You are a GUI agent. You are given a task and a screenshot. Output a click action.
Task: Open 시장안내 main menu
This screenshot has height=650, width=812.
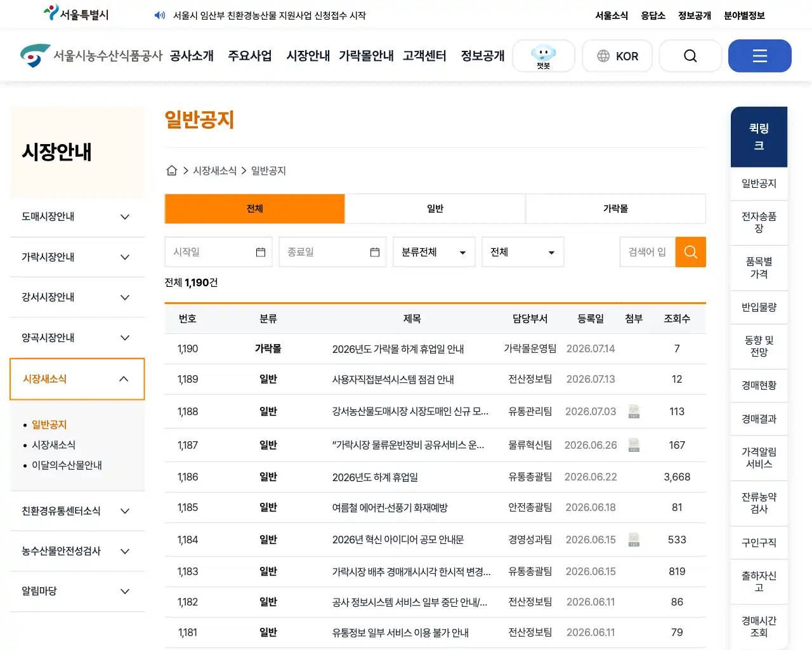tap(308, 56)
